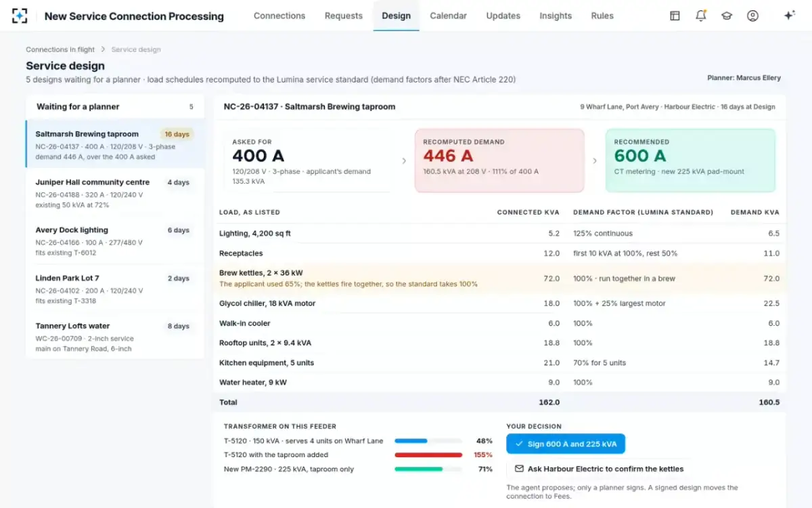This screenshot has width=812, height=508.
Task: Click the 125% continuous factor
Action: 603,233
